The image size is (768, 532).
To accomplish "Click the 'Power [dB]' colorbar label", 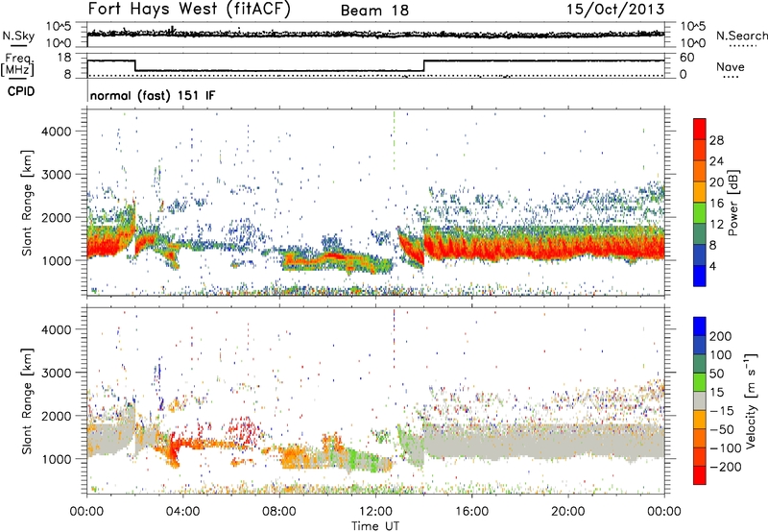I will [x=732, y=203].
